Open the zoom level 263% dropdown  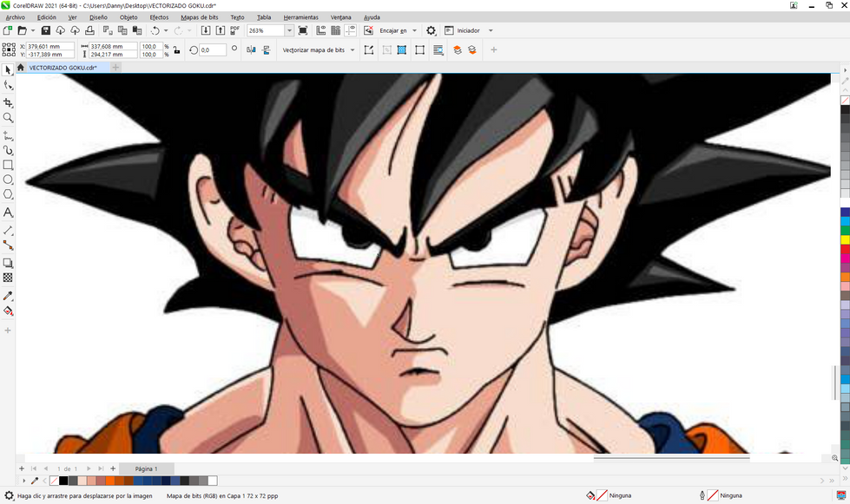(x=289, y=31)
